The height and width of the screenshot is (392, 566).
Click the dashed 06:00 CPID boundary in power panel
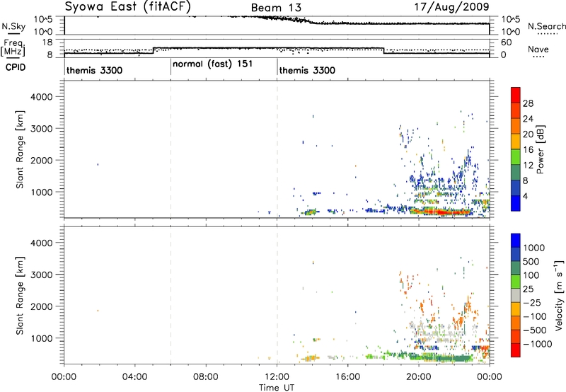point(171,149)
